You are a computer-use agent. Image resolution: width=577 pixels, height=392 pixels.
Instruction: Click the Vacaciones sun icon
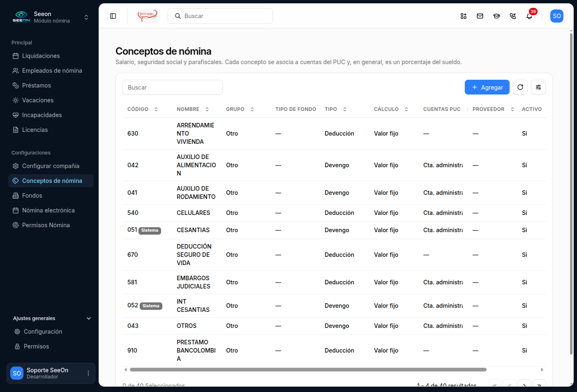[16, 100]
